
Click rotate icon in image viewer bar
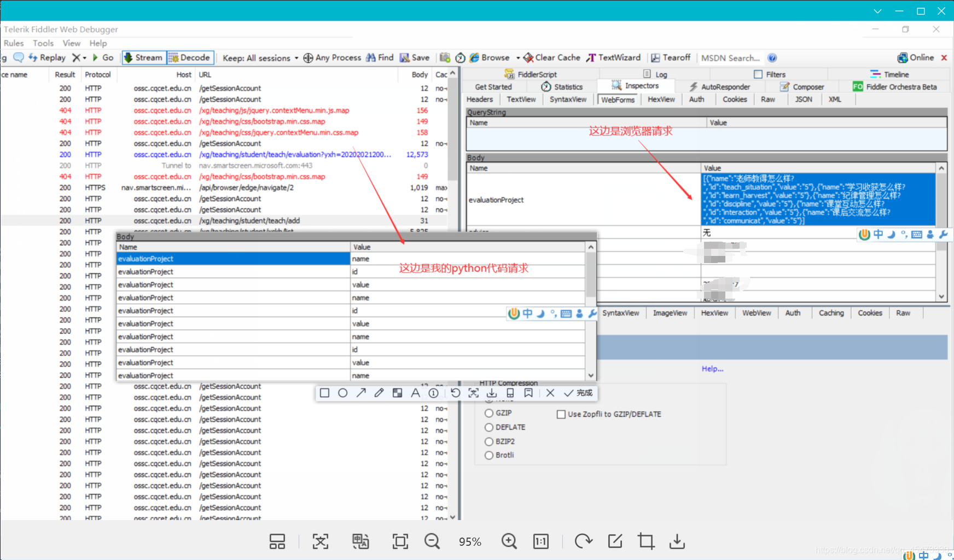583,541
